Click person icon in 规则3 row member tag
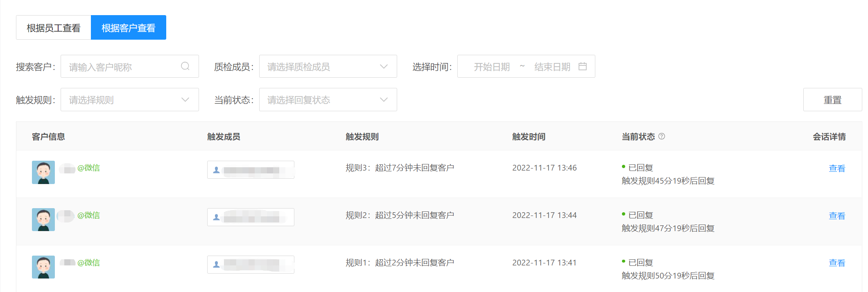 (x=217, y=170)
